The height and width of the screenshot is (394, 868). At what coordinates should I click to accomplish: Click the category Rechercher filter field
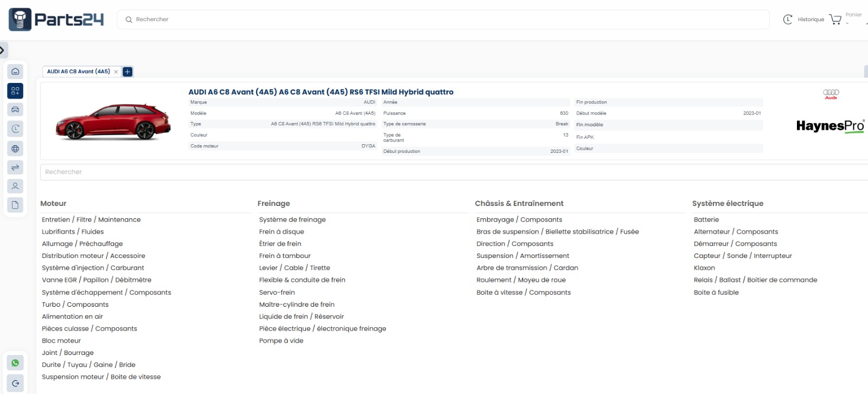tap(454, 172)
